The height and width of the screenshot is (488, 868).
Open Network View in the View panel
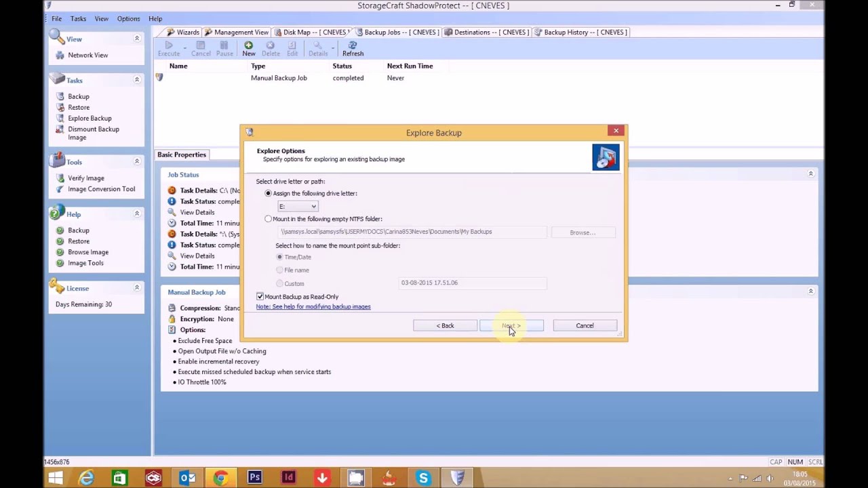[x=87, y=56]
